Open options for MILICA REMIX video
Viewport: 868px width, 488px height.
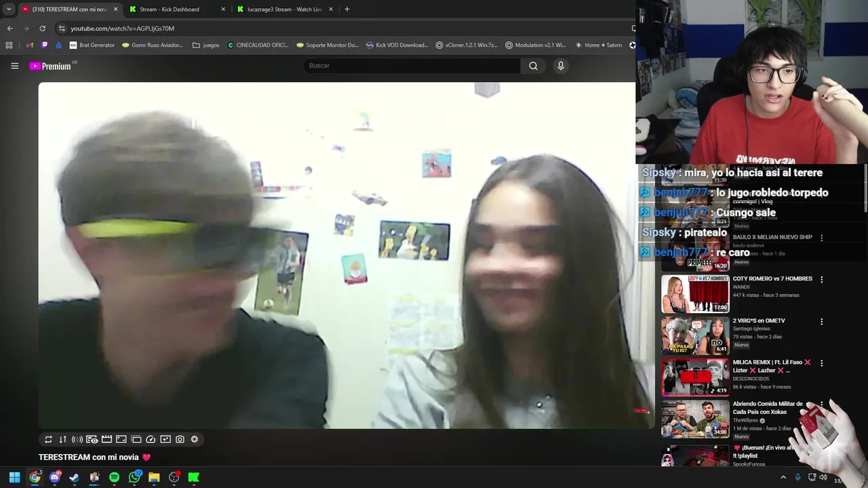point(821,363)
